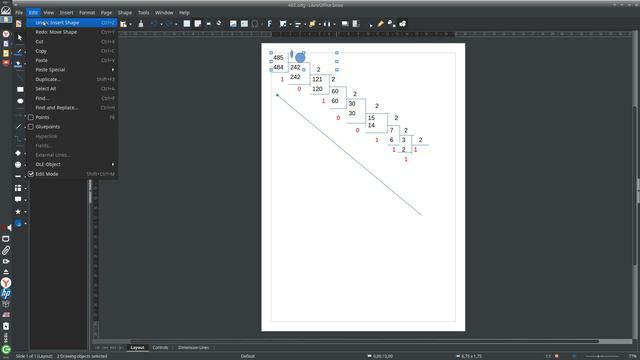Viewport: 640px width, 360px height.
Task: Choose Undo: Insert Shape in Edit menu
Action: (72, 23)
